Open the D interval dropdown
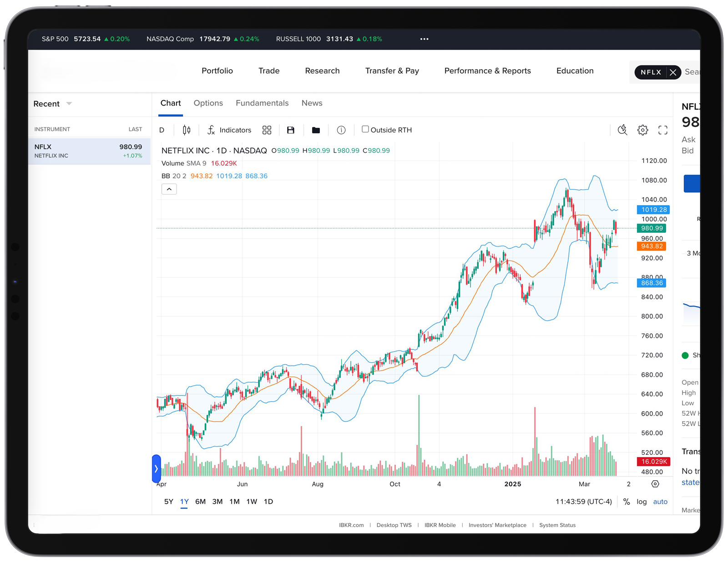 (162, 130)
